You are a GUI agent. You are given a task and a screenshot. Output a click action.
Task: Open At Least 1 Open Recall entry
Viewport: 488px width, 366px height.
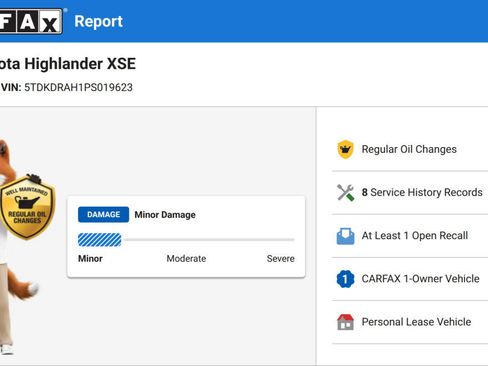(410, 236)
